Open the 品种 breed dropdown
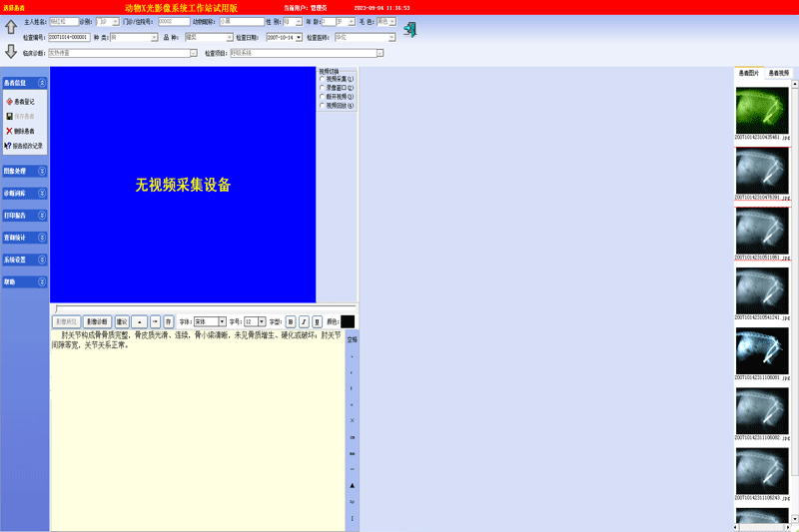The image size is (799, 532). click(x=230, y=38)
